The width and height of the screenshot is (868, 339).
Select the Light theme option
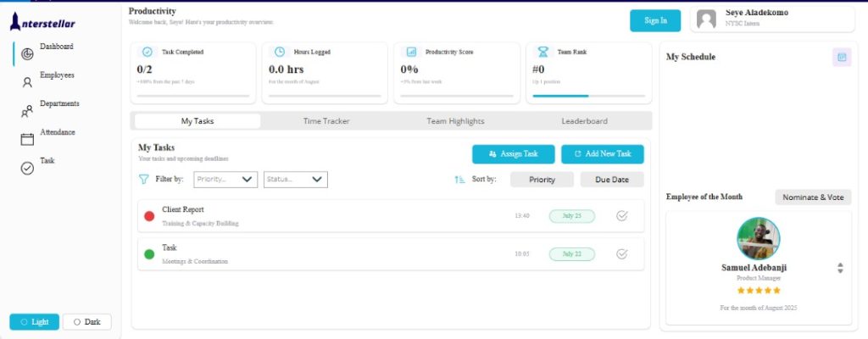[35, 322]
